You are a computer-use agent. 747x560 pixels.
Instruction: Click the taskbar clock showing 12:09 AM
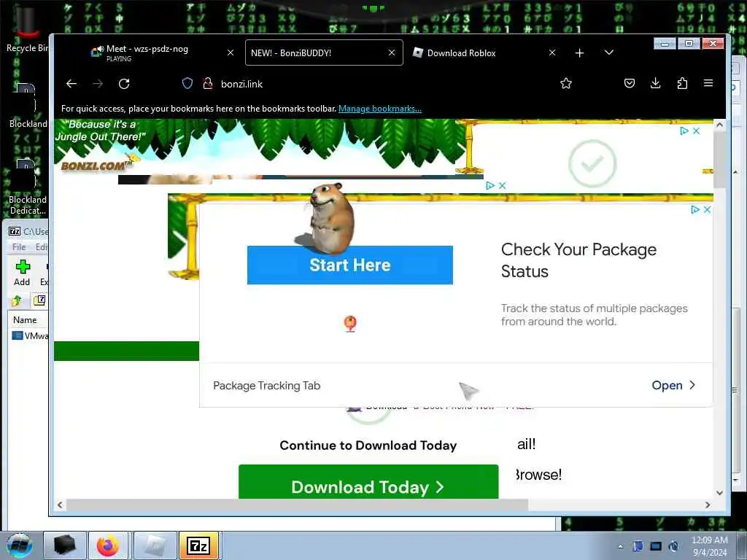[x=709, y=546]
